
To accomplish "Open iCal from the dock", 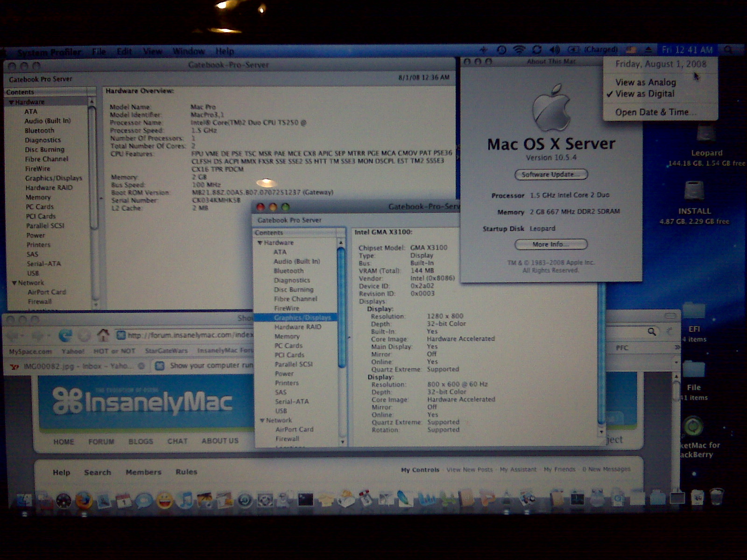I will click(124, 501).
